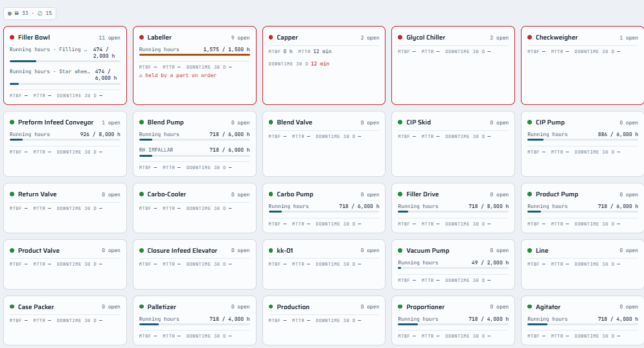Viewport: 644px width, 348px height.
Task: Click the green status dot beside Blend Pump
Action: pyautogui.click(x=142, y=122)
